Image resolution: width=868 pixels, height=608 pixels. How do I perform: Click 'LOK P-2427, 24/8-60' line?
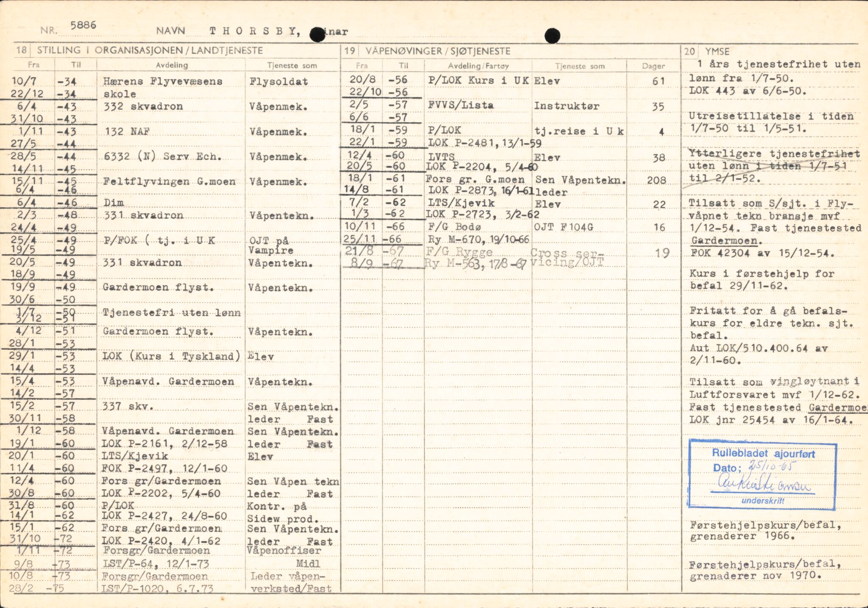click(164, 516)
